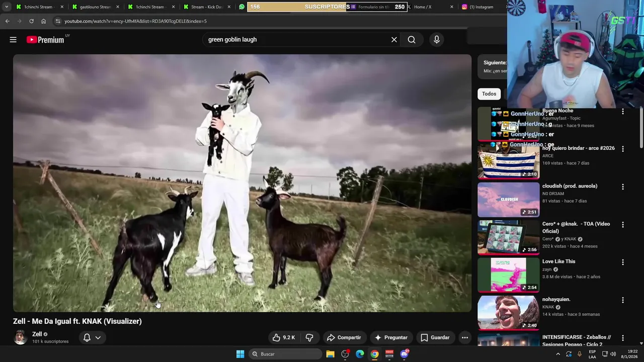Play hoy quiero brindar thumbnail
Image resolution: width=644 pixels, height=362 pixels.
[x=508, y=161]
